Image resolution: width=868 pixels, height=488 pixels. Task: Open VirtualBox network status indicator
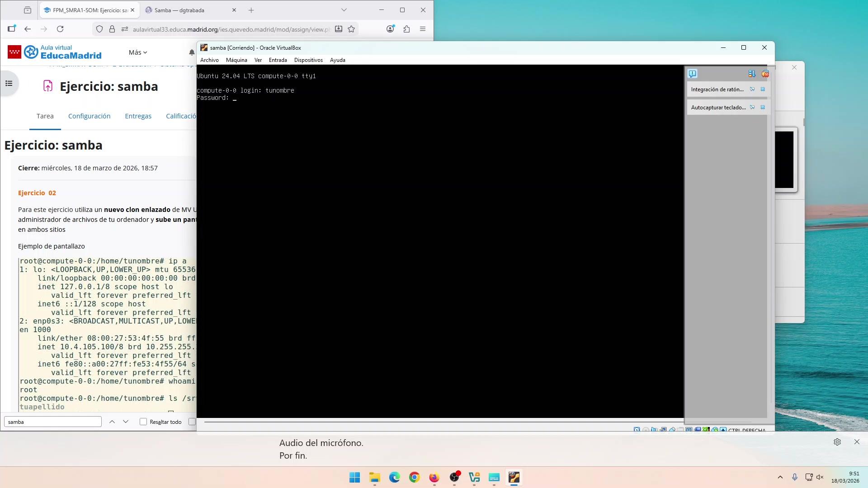pos(663,430)
